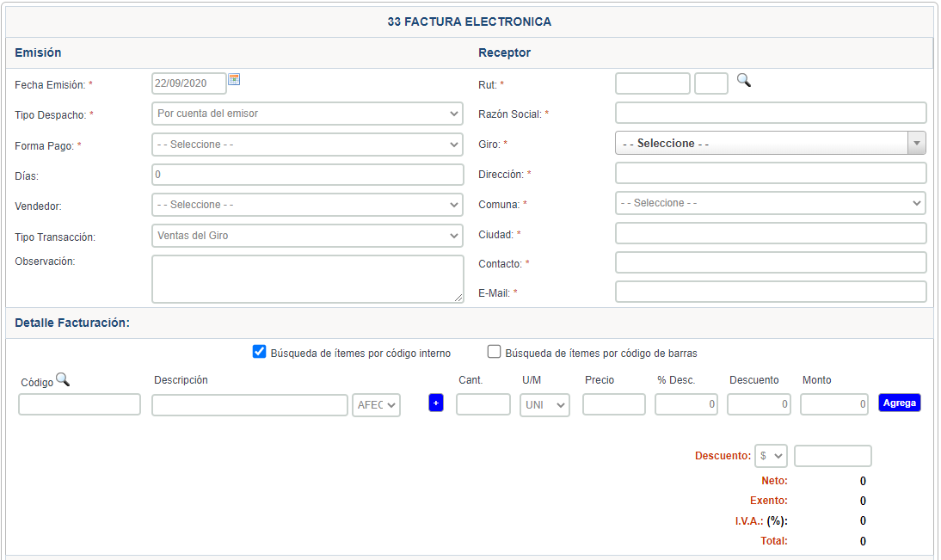Click the Precio input box
This screenshot has height=560, width=941.
(x=613, y=404)
